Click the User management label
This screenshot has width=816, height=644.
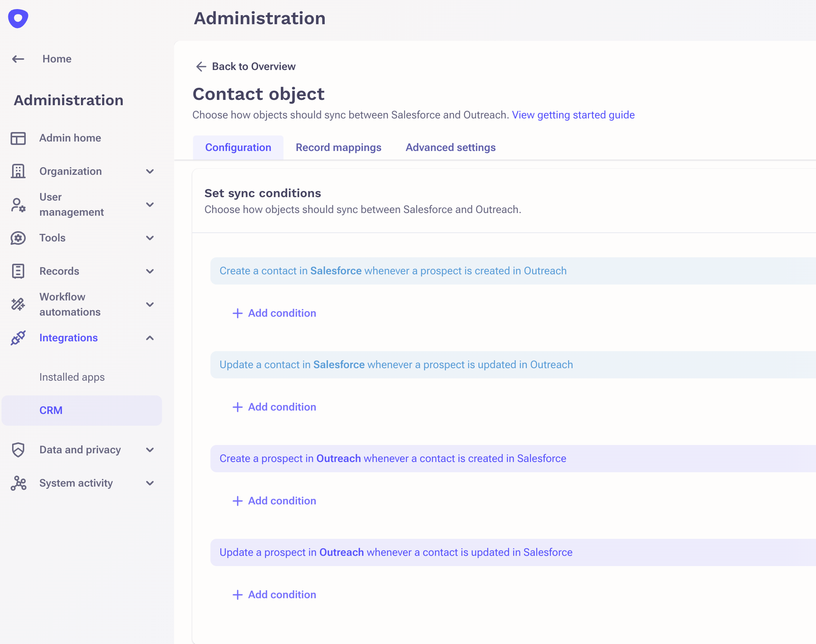(72, 205)
